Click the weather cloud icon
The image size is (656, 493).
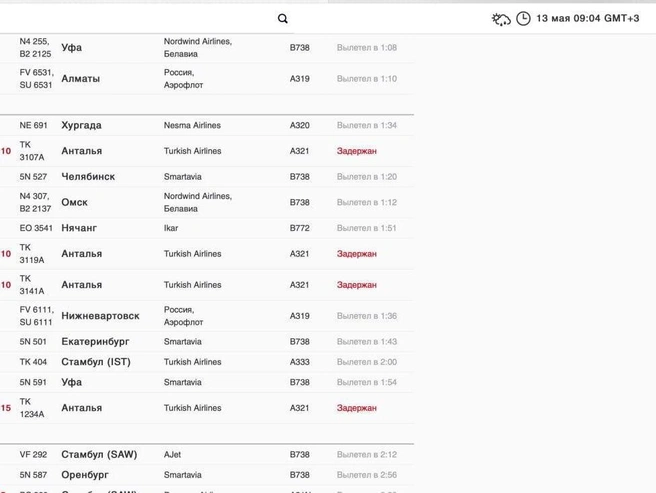[501, 19]
